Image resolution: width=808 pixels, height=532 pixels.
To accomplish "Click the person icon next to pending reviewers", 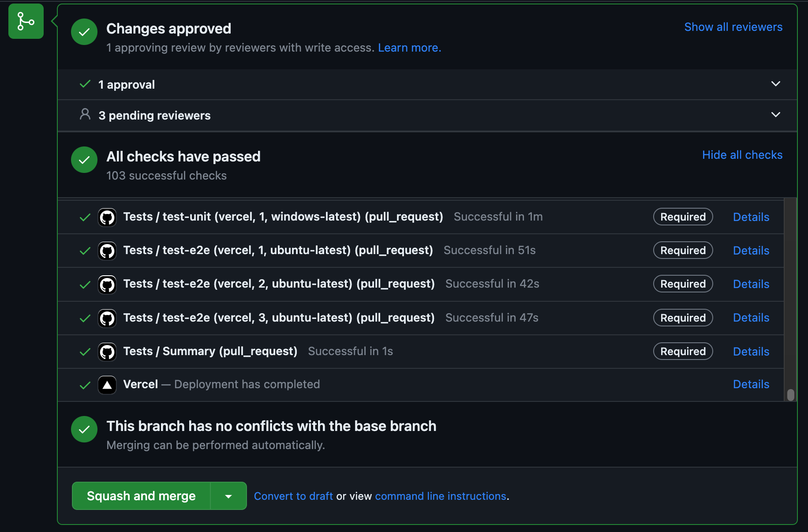I will pyautogui.click(x=84, y=114).
